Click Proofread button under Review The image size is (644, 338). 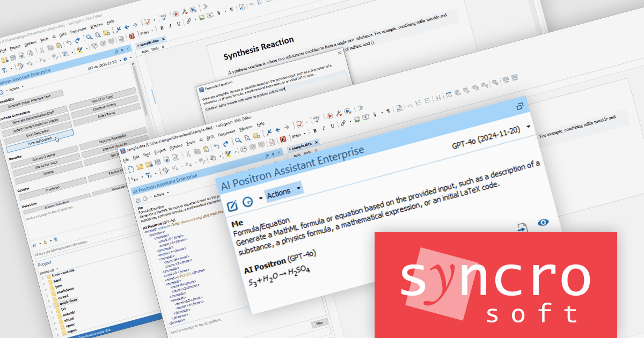point(52,189)
